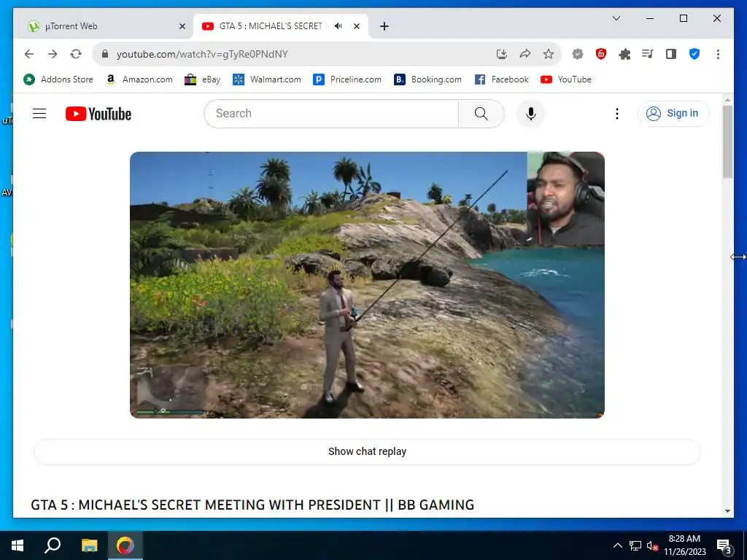Open the taskbar clock and date
The width and height of the screenshot is (747, 560).
pyautogui.click(x=684, y=545)
